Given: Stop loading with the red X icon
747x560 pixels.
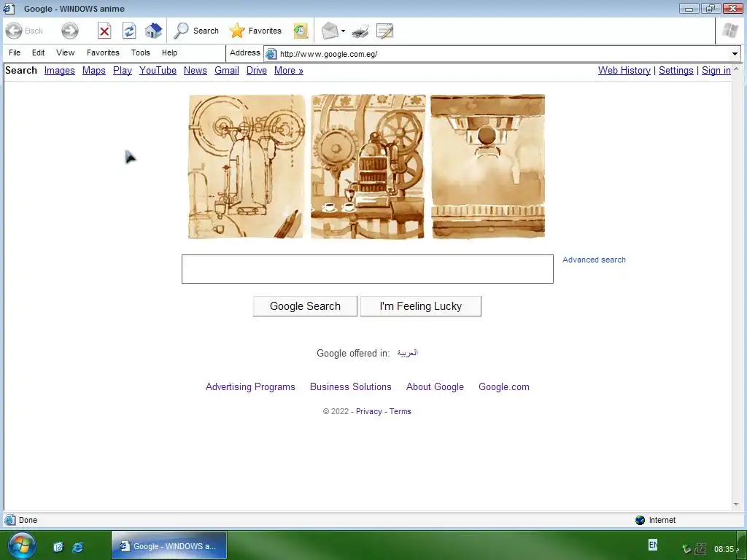Looking at the screenshot, I should [104, 31].
